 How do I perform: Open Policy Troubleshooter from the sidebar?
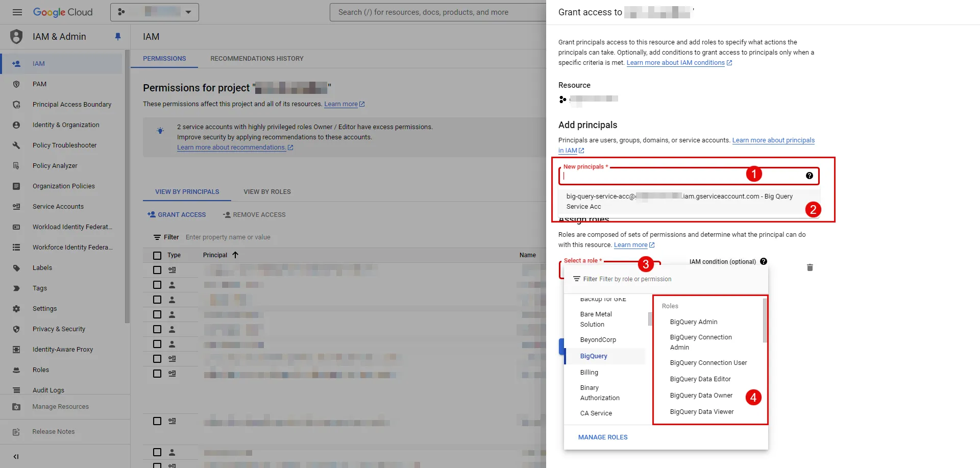(x=64, y=145)
